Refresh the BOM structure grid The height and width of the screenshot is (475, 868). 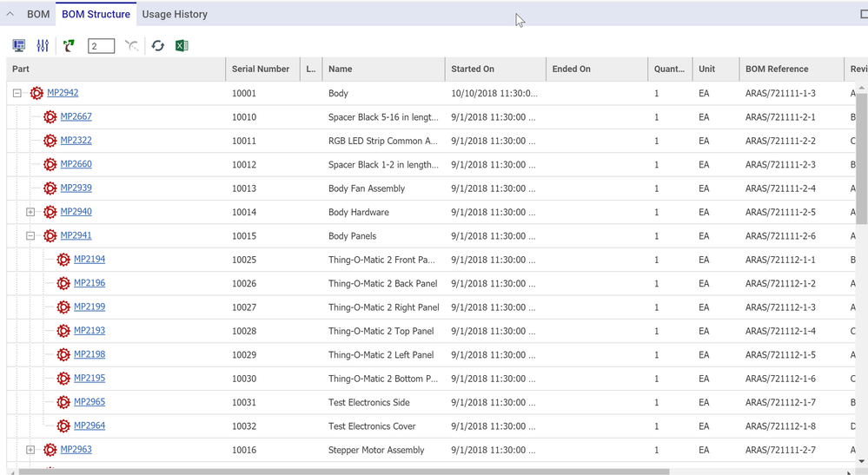pos(157,46)
